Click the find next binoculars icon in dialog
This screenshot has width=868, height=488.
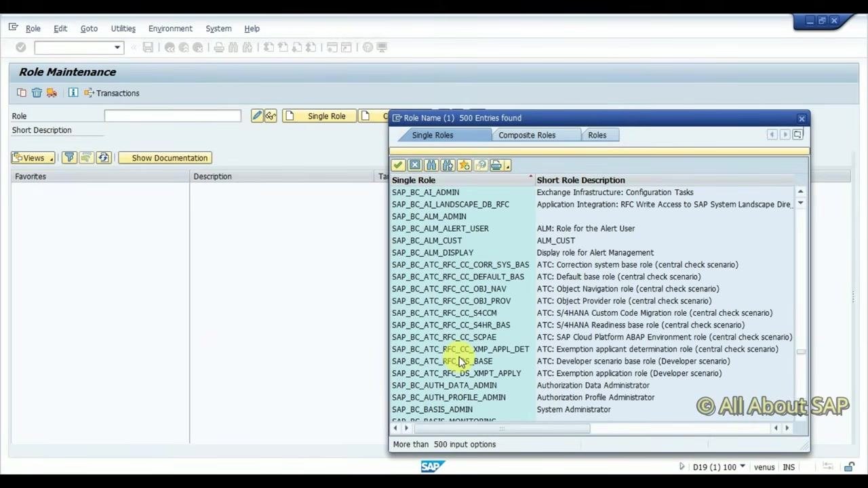tap(448, 165)
